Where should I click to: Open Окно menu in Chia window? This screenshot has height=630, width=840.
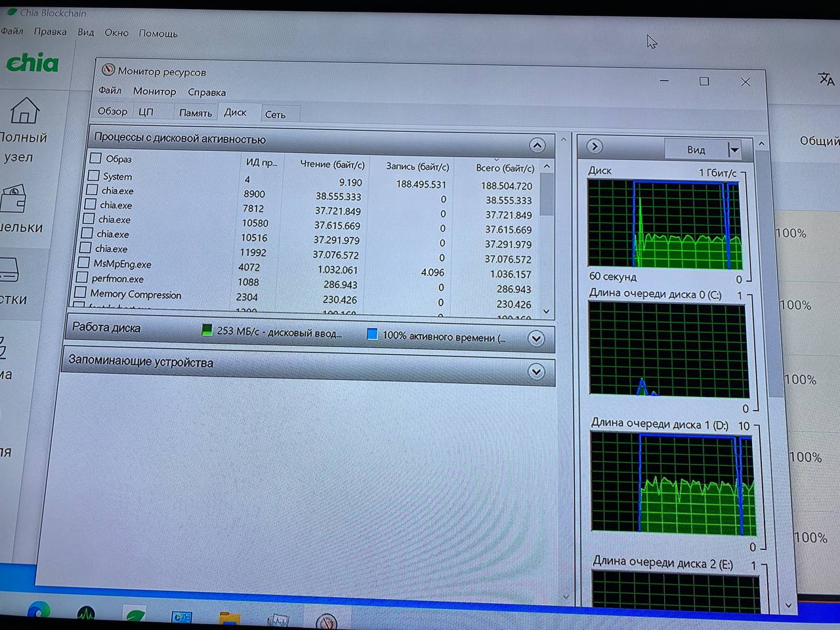(116, 33)
